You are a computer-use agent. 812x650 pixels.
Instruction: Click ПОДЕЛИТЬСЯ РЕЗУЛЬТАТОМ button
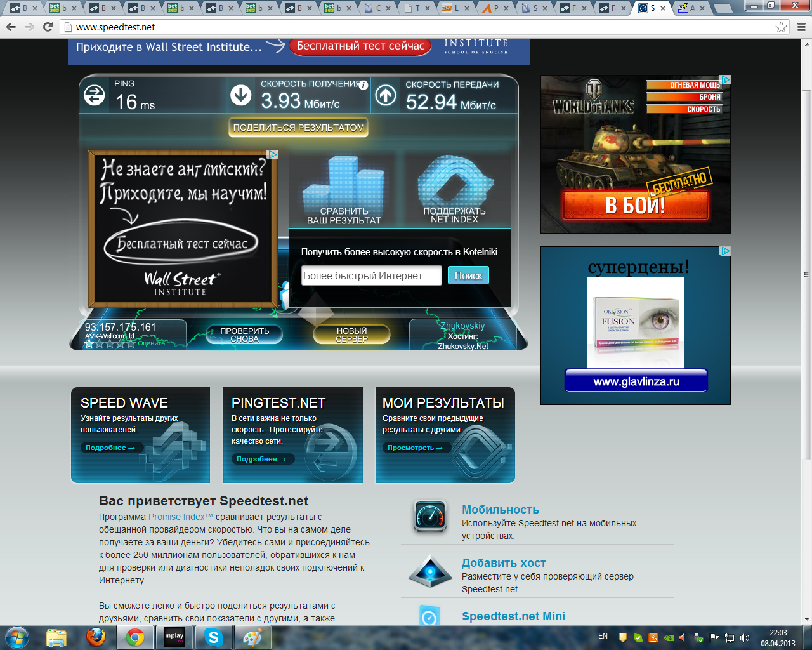(x=299, y=128)
